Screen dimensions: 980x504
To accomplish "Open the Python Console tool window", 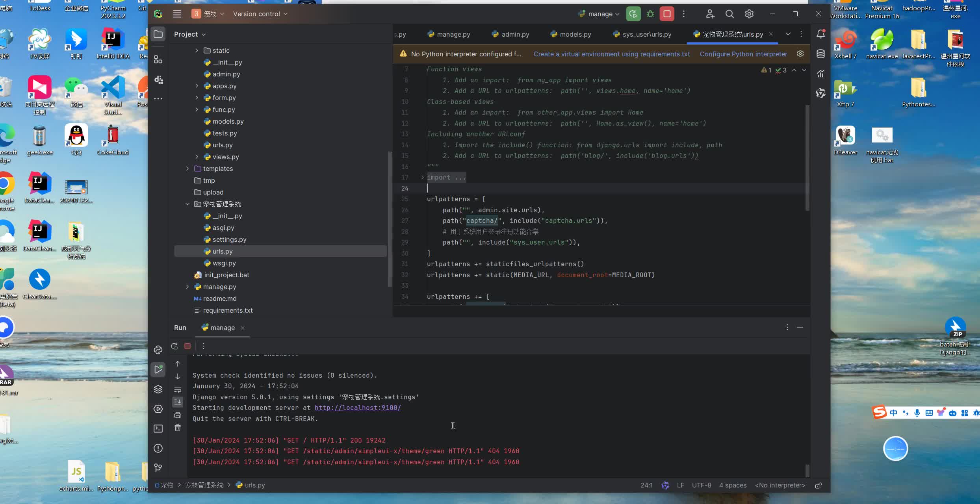I will 158,350.
